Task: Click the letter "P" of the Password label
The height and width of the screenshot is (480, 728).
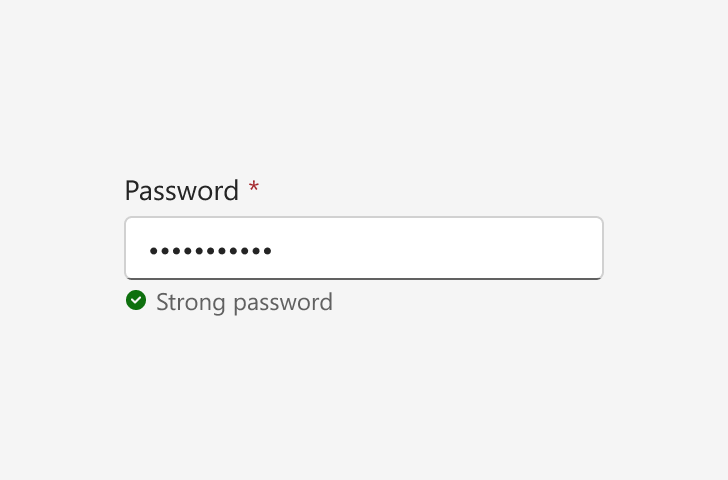Action: (132, 191)
